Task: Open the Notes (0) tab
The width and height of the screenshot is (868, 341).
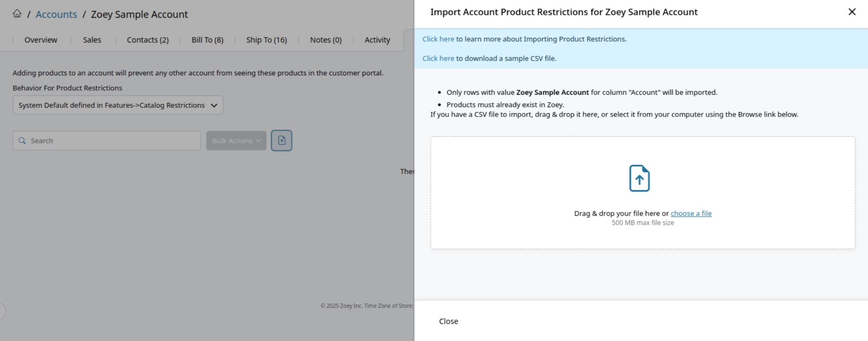Action: pyautogui.click(x=326, y=40)
